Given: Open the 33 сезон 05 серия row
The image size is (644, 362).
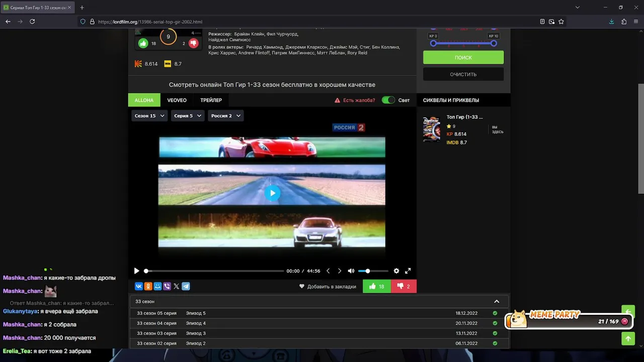Looking at the screenshot, I should click(x=319, y=313).
